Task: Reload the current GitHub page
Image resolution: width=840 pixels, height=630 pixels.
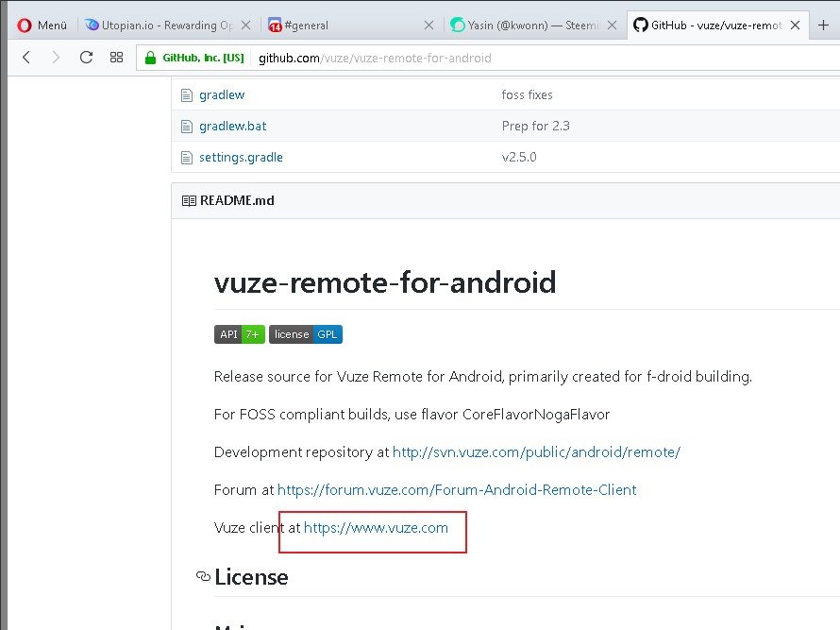Action: click(x=86, y=58)
